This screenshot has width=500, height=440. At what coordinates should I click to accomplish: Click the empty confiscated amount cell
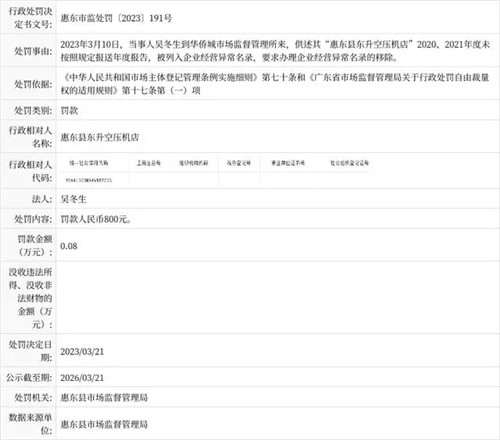(278, 298)
